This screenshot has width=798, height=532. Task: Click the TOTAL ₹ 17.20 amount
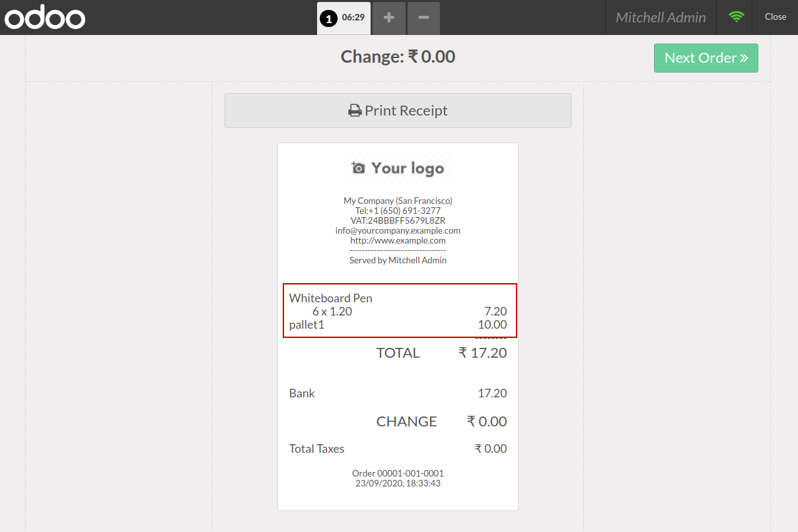(x=483, y=353)
